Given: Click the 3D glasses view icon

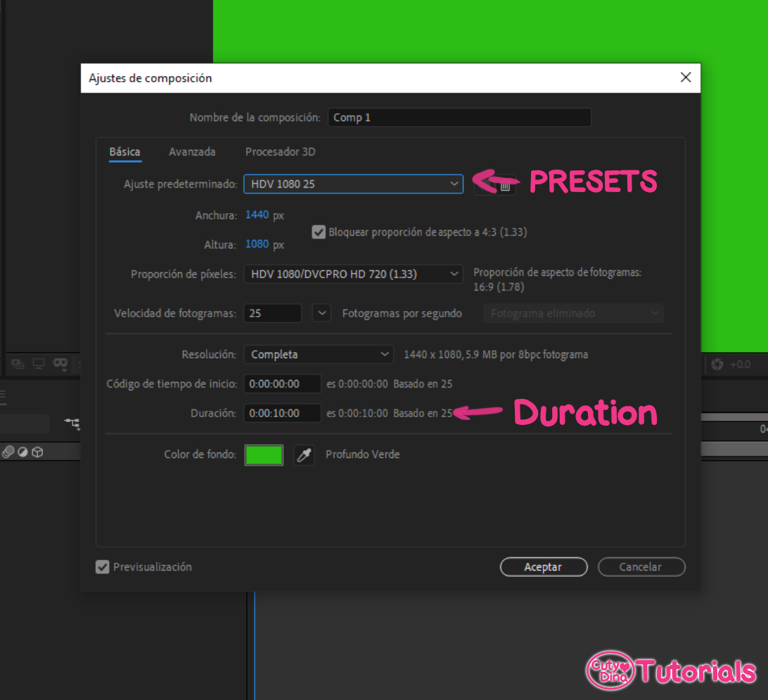Looking at the screenshot, I should [x=60, y=364].
